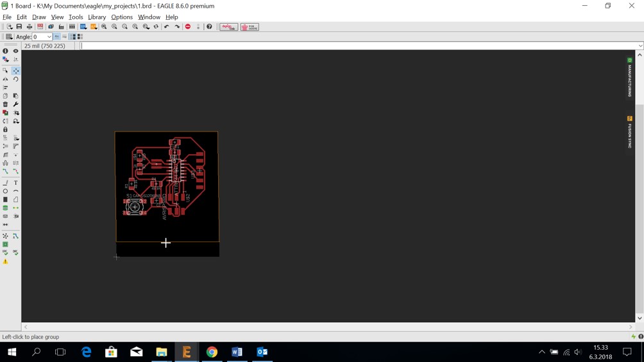Select the Change wrench tool

point(15,104)
